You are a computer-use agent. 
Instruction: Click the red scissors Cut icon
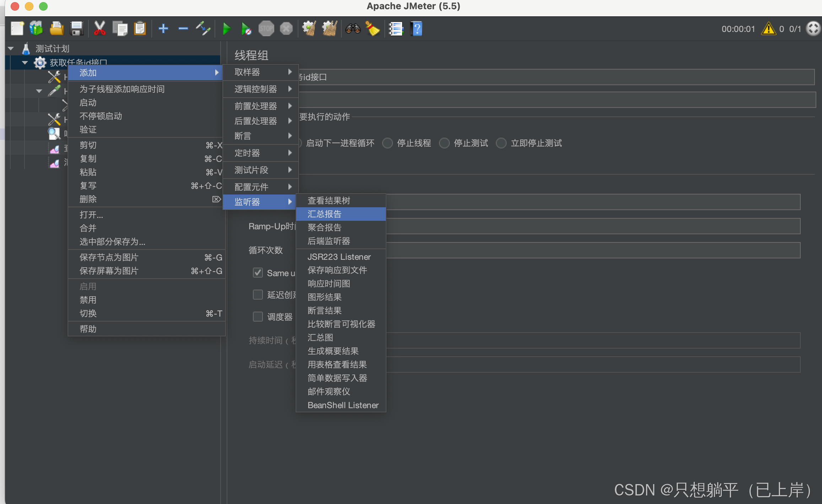click(100, 29)
